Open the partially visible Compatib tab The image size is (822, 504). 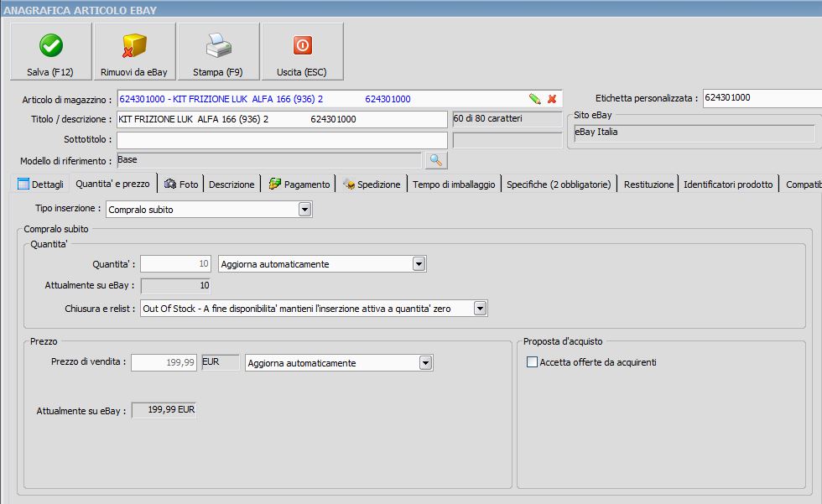click(x=803, y=184)
